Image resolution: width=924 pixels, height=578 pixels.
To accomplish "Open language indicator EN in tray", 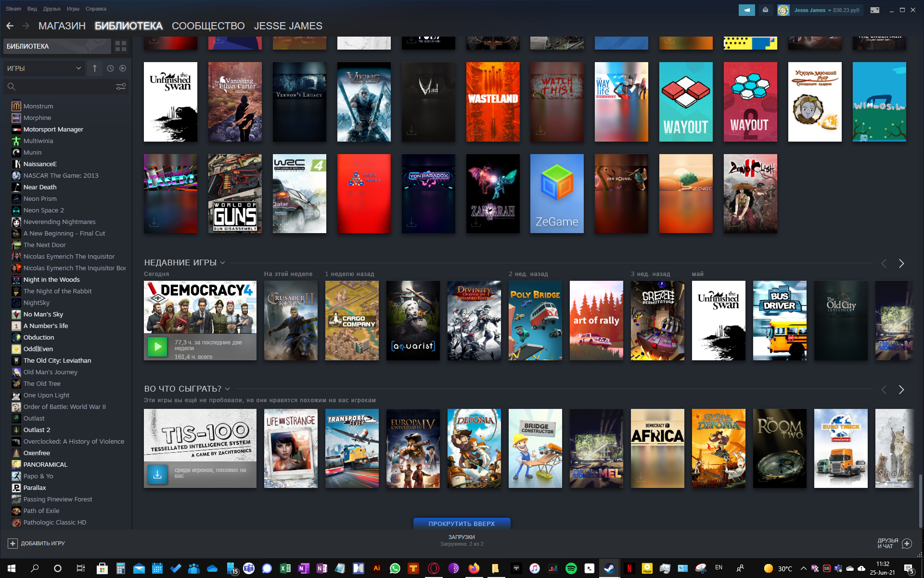I will click(x=719, y=568).
